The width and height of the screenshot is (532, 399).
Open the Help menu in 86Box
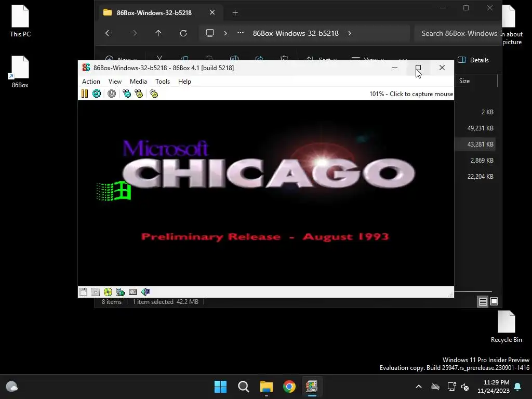[x=184, y=82]
